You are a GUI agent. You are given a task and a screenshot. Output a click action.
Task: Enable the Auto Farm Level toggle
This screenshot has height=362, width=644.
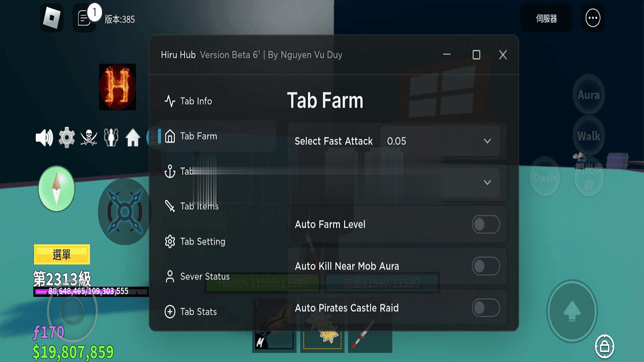pos(485,224)
